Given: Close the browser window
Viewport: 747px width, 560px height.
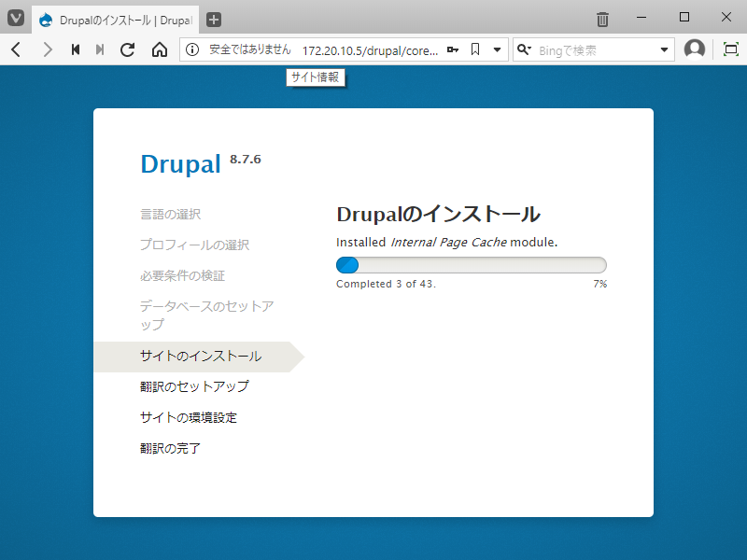Looking at the screenshot, I should [x=726, y=18].
